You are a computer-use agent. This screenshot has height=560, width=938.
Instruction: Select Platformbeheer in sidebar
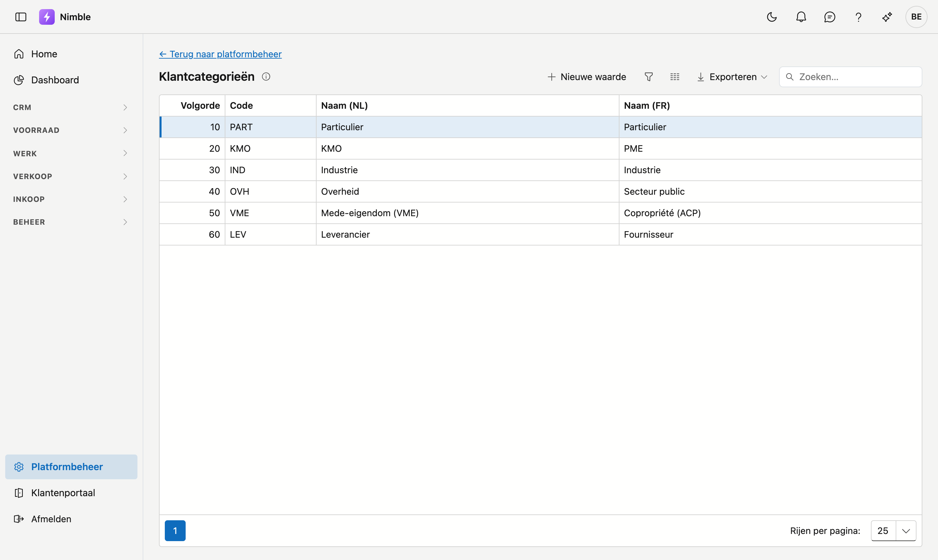pyautogui.click(x=71, y=467)
